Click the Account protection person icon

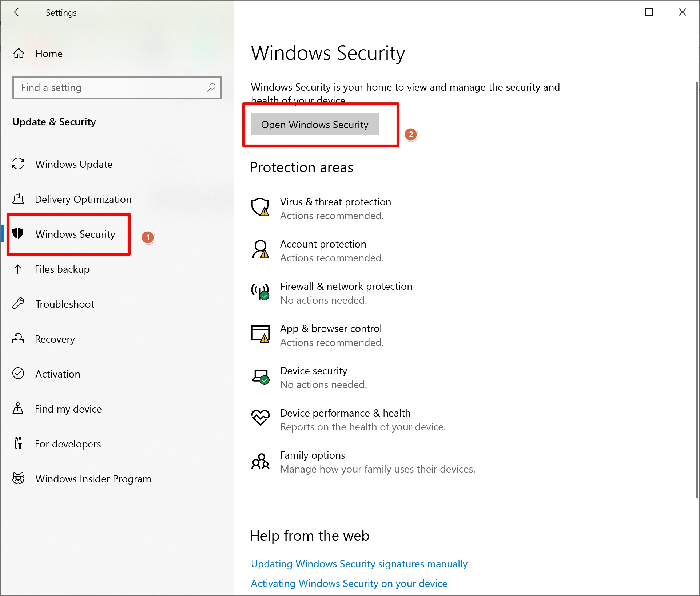click(260, 249)
